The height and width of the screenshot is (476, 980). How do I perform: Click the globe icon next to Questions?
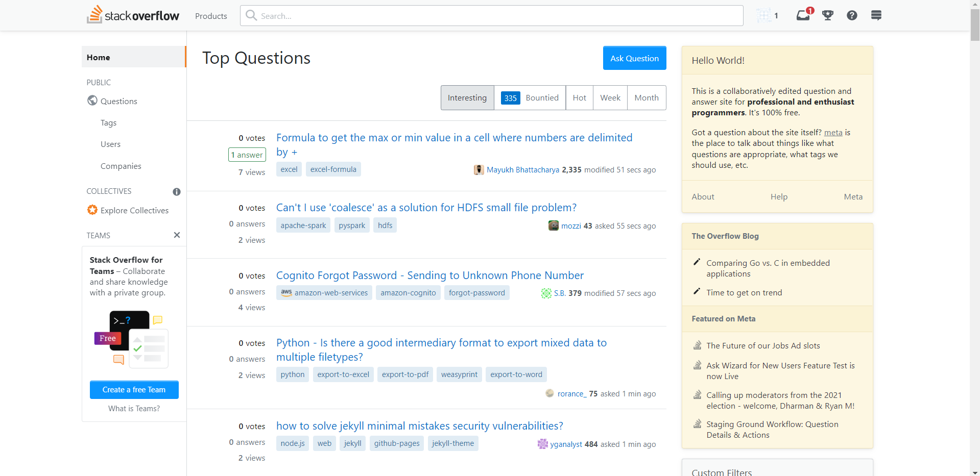point(92,101)
